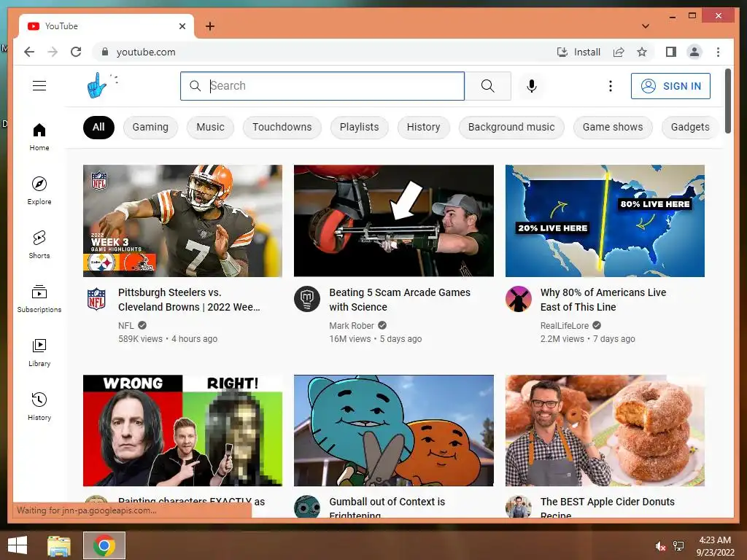Select the YouTube browser tab
This screenshot has height=560, width=747.
coord(107,26)
